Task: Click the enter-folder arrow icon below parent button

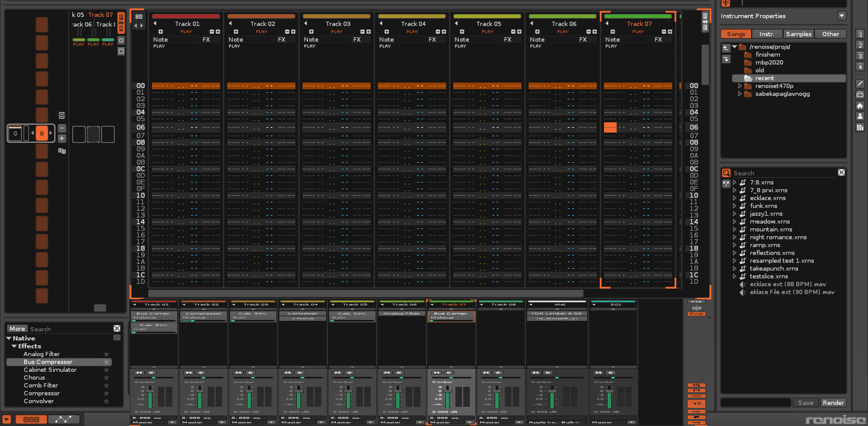Action: point(726,59)
